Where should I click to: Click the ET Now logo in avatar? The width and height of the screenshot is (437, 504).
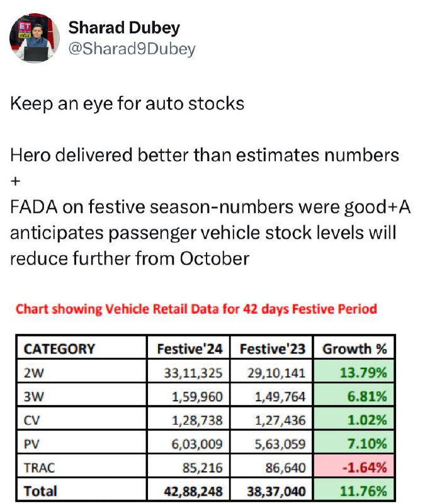tap(25, 28)
